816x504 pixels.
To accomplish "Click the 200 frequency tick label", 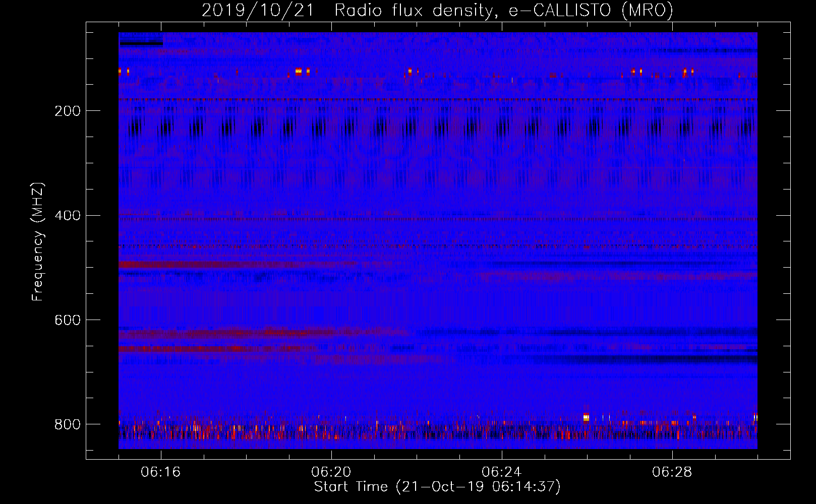I will coord(68,111).
